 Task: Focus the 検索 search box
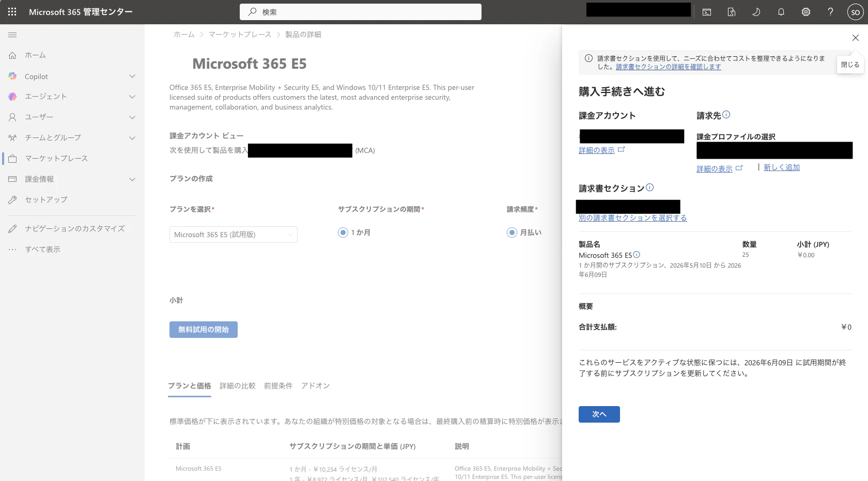point(361,12)
